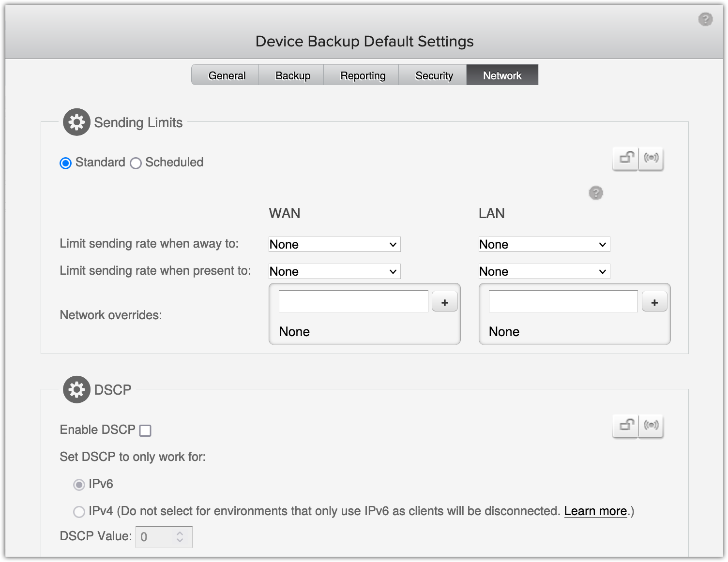This screenshot has height=562, width=728.
Task: Open WAN limit-when-present dropdown
Action: click(x=334, y=271)
